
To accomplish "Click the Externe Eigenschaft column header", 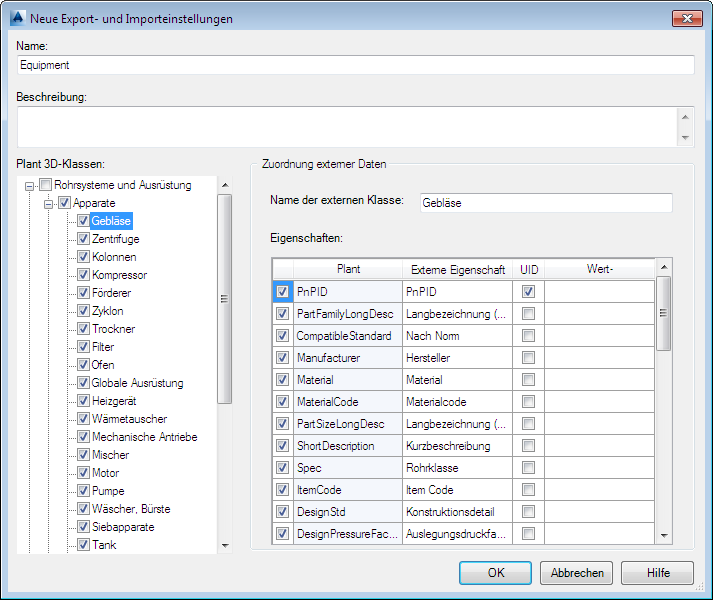I will coord(458,269).
